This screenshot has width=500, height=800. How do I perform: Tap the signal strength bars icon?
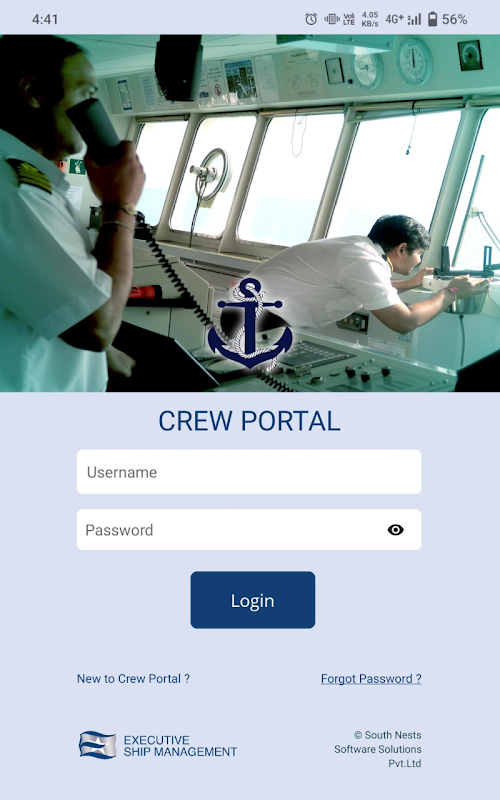click(x=414, y=19)
